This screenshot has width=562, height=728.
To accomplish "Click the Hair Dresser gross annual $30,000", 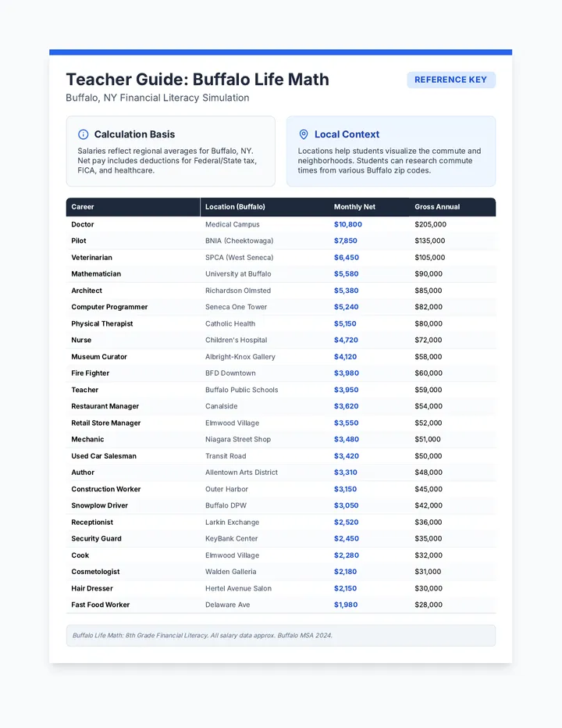I will tap(429, 588).
